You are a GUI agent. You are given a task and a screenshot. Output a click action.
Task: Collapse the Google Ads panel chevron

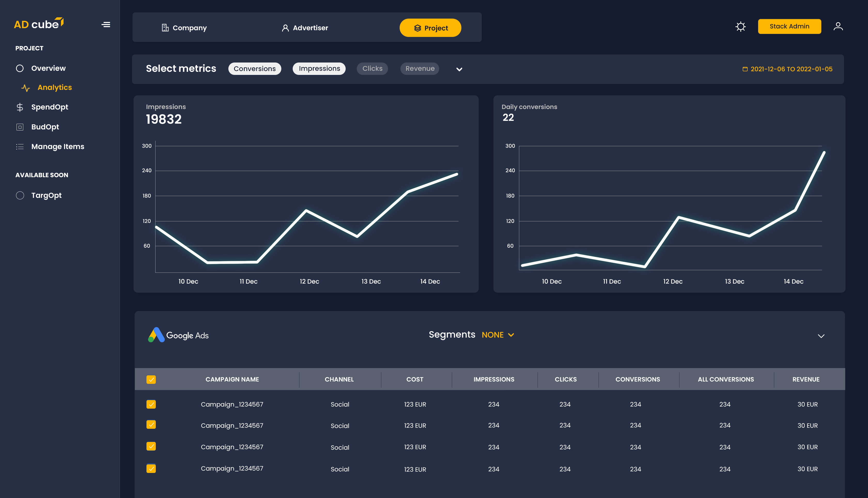[821, 336]
